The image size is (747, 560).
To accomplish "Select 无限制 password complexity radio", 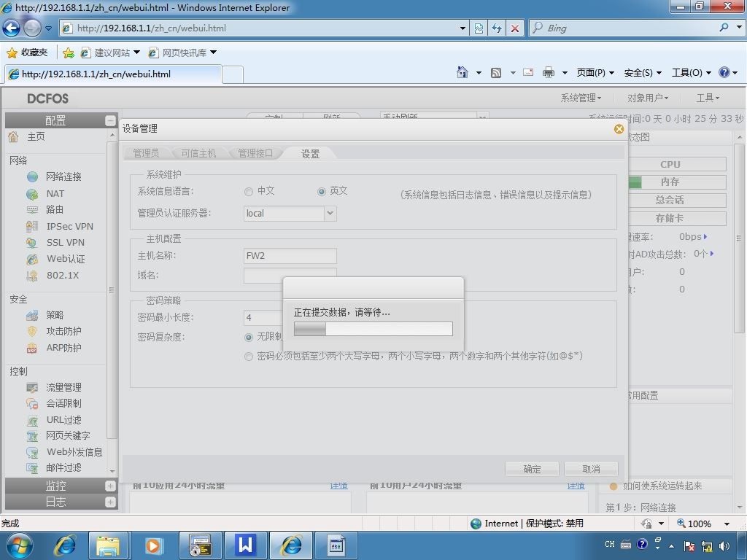I will click(x=248, y=338).
